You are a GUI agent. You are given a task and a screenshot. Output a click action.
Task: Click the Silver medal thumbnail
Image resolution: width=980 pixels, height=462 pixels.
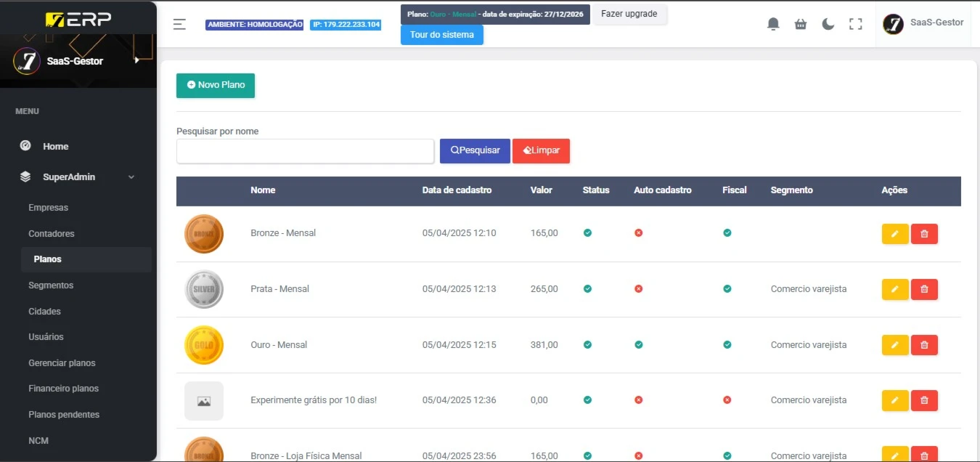coord(204,289)
